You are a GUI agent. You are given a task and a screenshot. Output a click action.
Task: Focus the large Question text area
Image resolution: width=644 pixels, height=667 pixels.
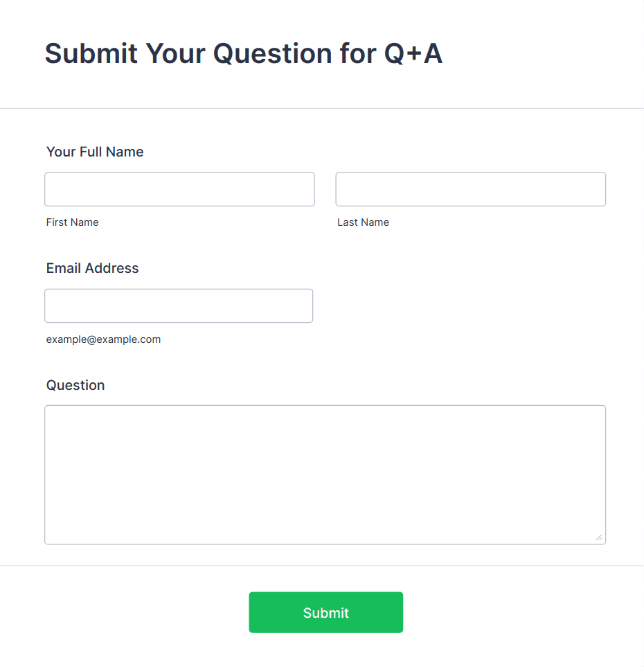pos(325,474)
